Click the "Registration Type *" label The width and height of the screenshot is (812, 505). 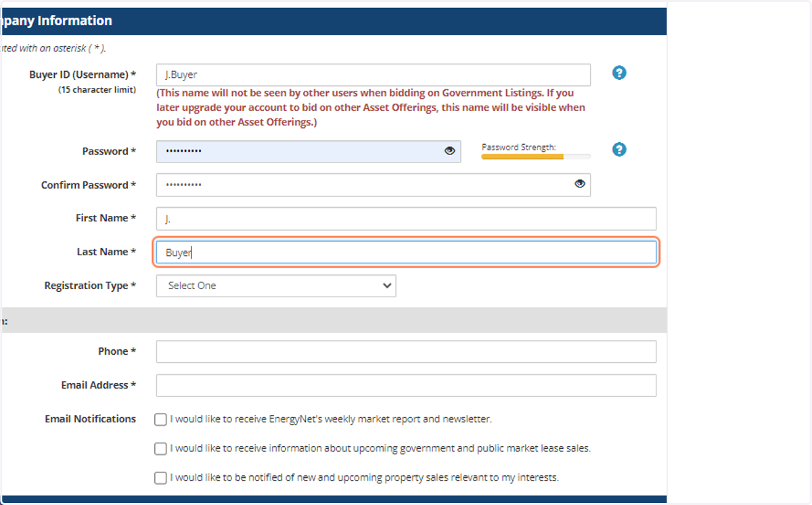tap(90, 286)
